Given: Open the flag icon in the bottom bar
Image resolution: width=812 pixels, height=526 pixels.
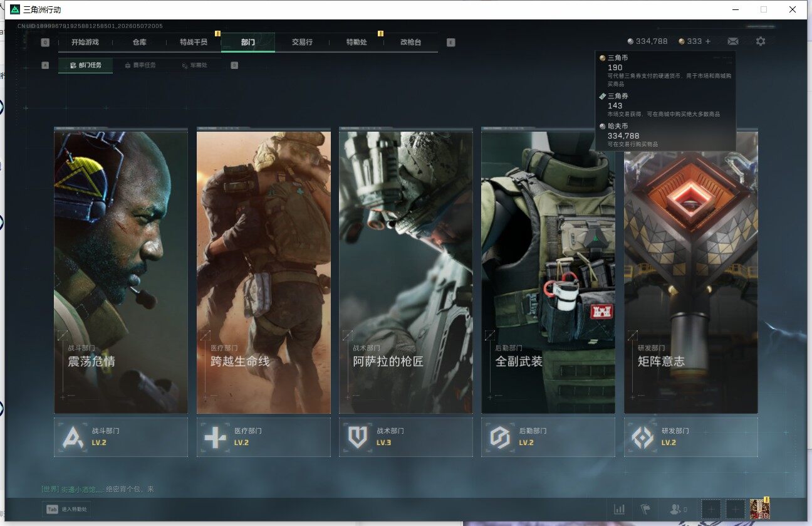Looking at the screenshot, I should [645, 509].
